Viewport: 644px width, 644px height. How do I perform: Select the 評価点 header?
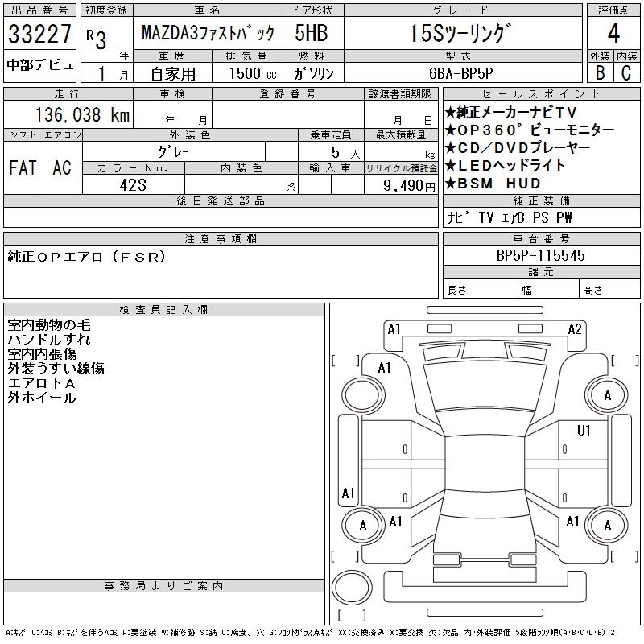[613, 10]
